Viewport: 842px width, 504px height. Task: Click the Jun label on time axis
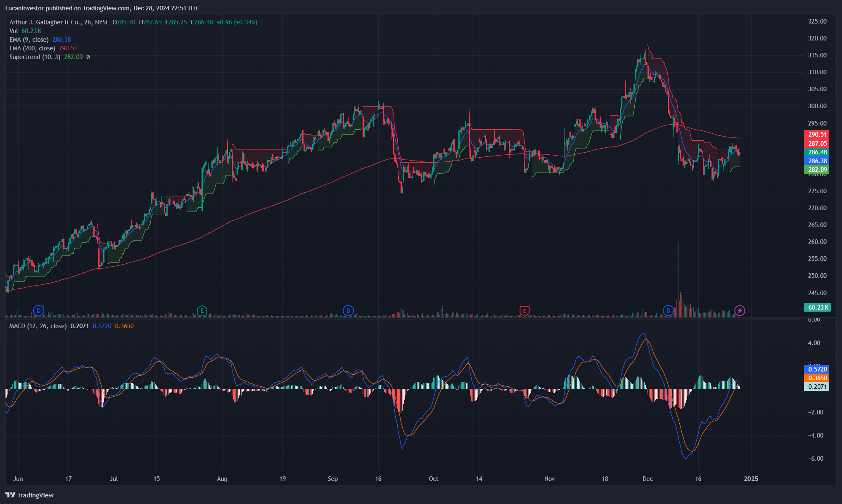pyautogui.click(x=18, y=479)
